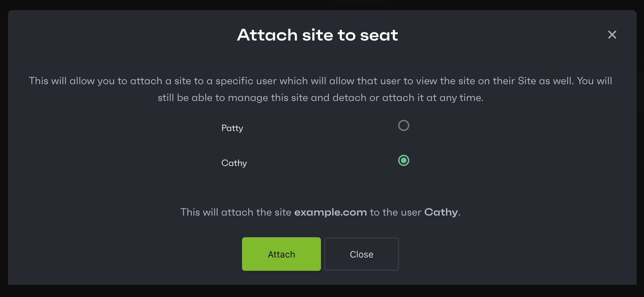This screenshot has height=297, width=644.
Task: Click the Patty user name label
Action: tap(232, 128)
